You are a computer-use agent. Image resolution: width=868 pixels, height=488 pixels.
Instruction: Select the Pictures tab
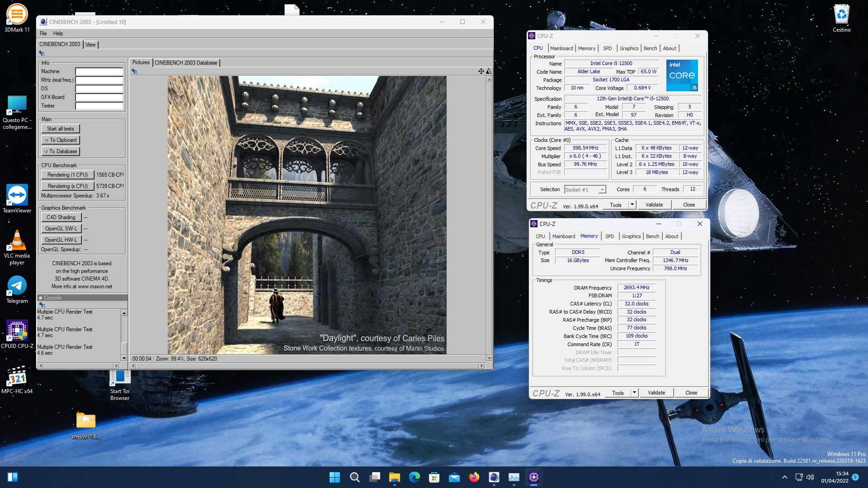pos(141,63)
